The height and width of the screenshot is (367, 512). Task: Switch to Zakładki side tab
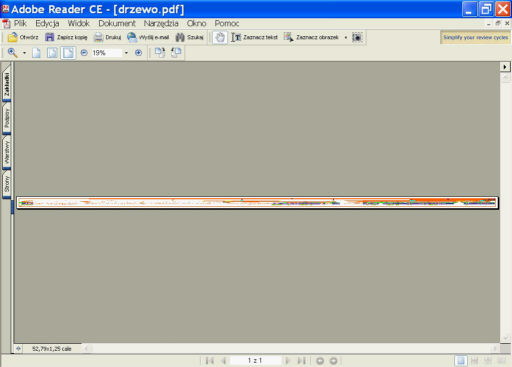[x=7, y=83]
